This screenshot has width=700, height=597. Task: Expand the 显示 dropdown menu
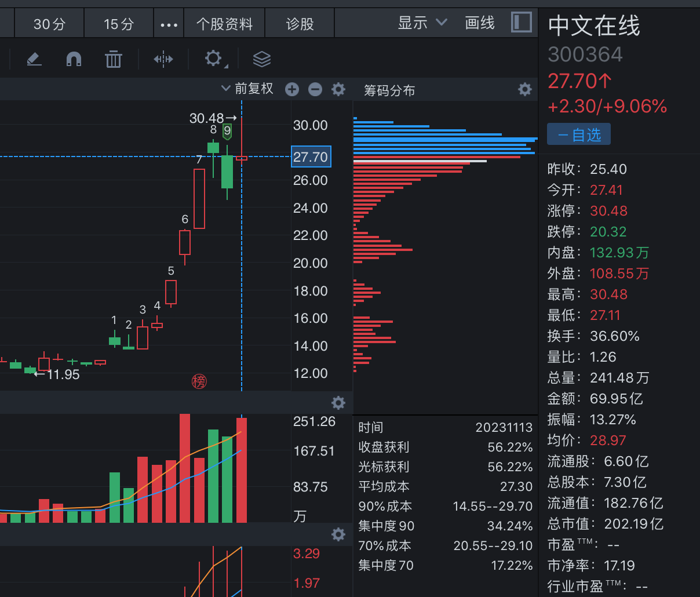(x=422, y=23)
